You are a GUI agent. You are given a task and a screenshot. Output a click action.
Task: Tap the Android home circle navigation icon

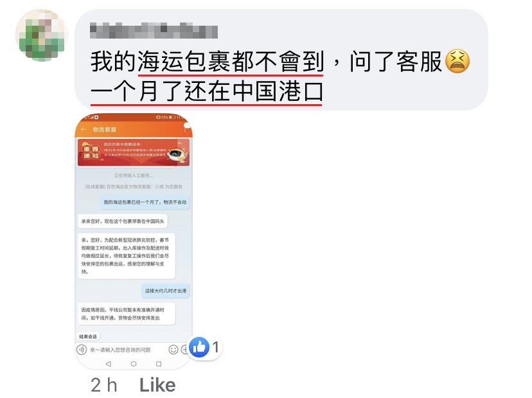[134, 364]
